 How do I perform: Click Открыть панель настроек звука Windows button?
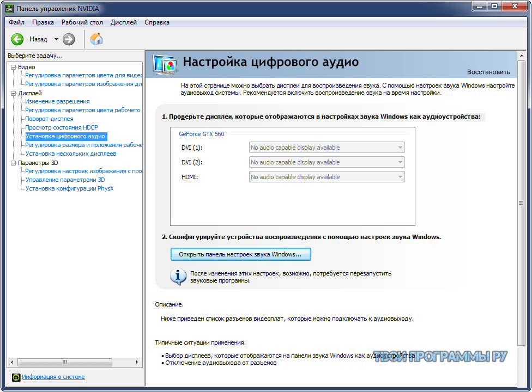click(x=240, y=254)
